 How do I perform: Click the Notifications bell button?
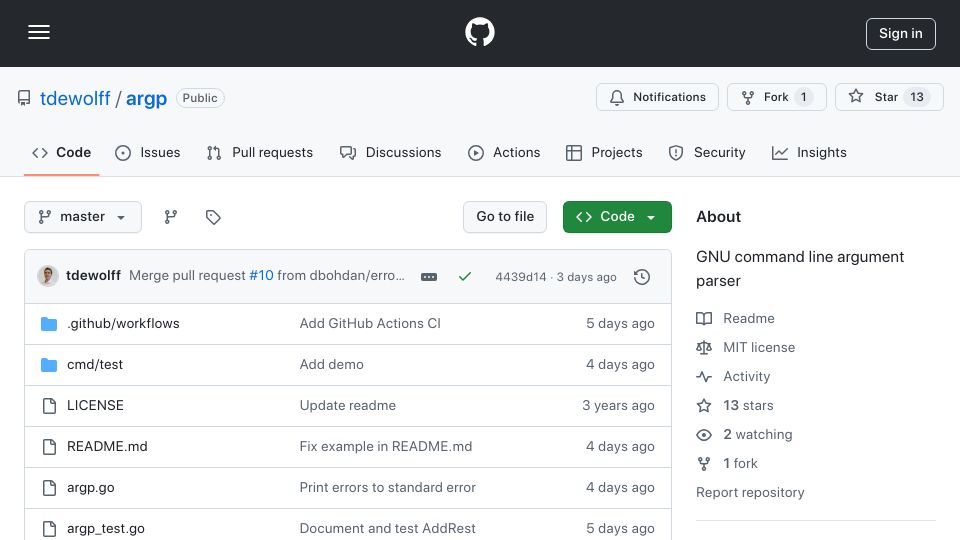tap(658, 97)
